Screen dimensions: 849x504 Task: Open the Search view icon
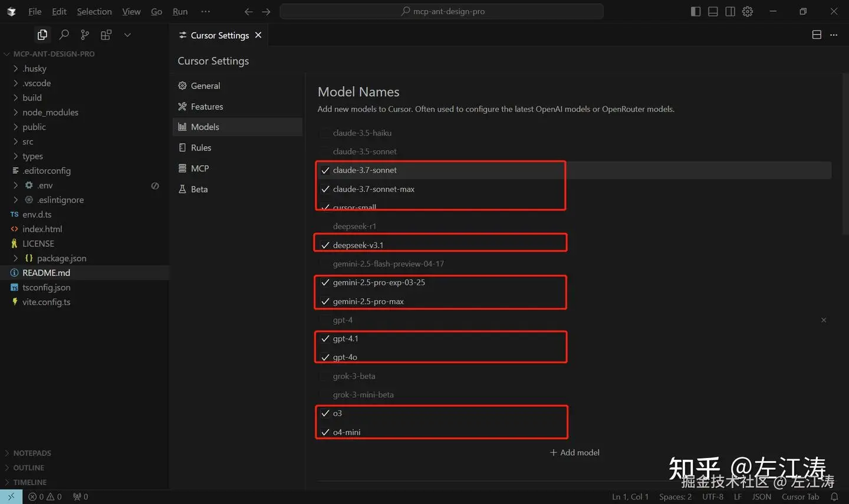point(64,35)
